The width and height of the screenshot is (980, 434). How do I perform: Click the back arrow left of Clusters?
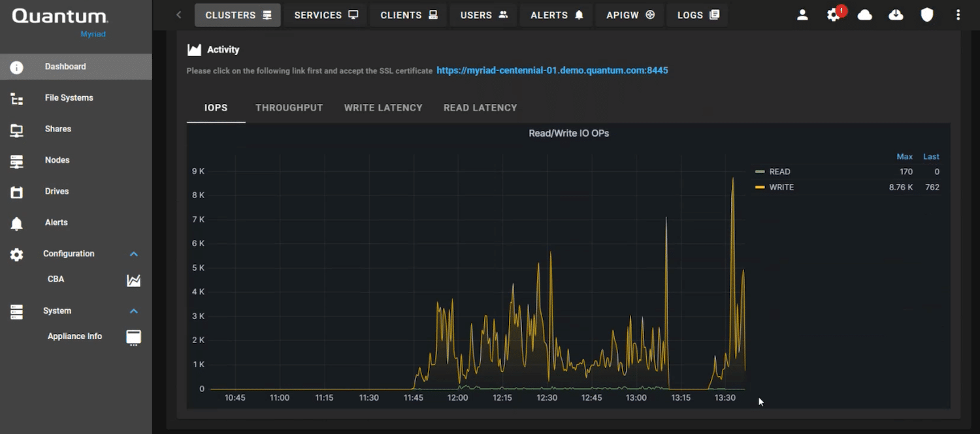pos(178,15)
